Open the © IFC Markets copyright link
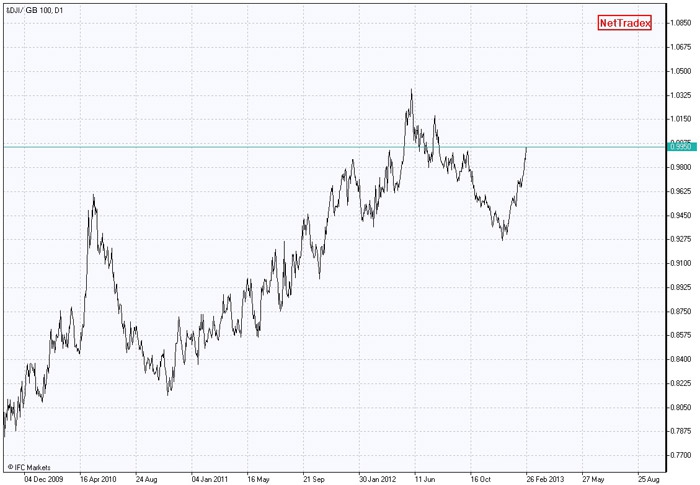 click(29, 467)
